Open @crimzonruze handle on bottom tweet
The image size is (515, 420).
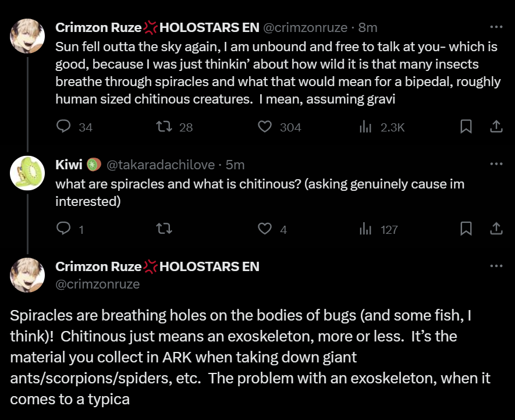tap(97, 284)
